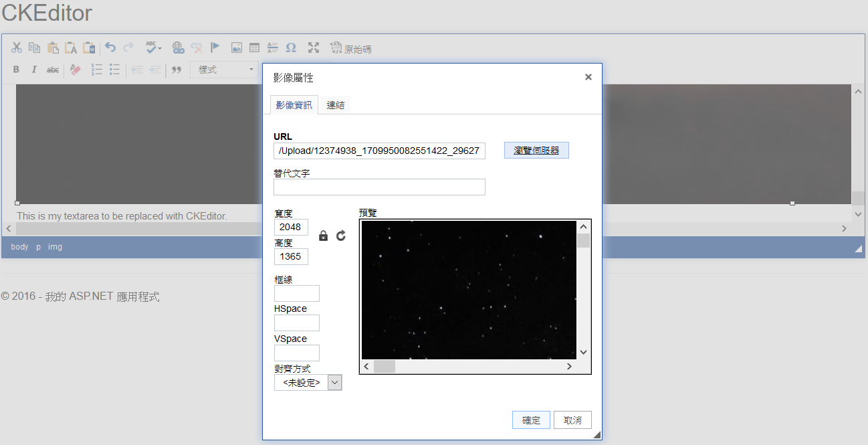Close the 影像屬性 dialog
This screenshot has width=868, height=445.
(x=588, y=77)
